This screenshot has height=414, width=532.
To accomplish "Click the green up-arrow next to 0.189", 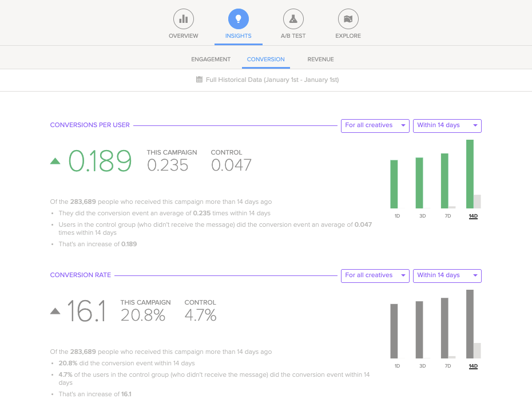I will 55,161.
